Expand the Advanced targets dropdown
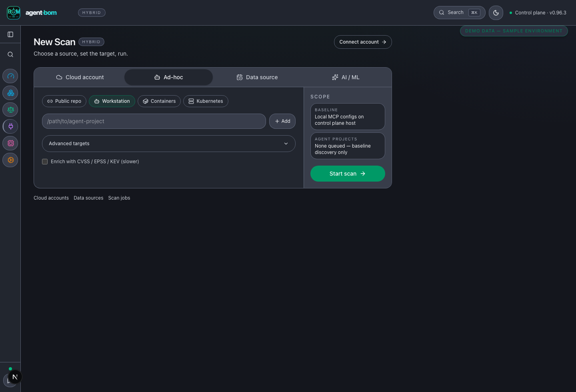The image size is (576, 392). coord(169,144)
